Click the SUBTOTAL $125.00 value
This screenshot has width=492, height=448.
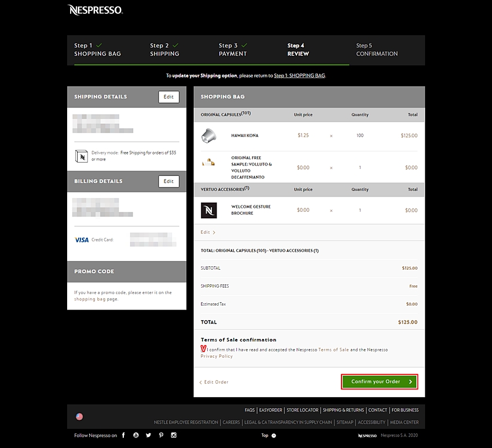[x=409, y=268]
